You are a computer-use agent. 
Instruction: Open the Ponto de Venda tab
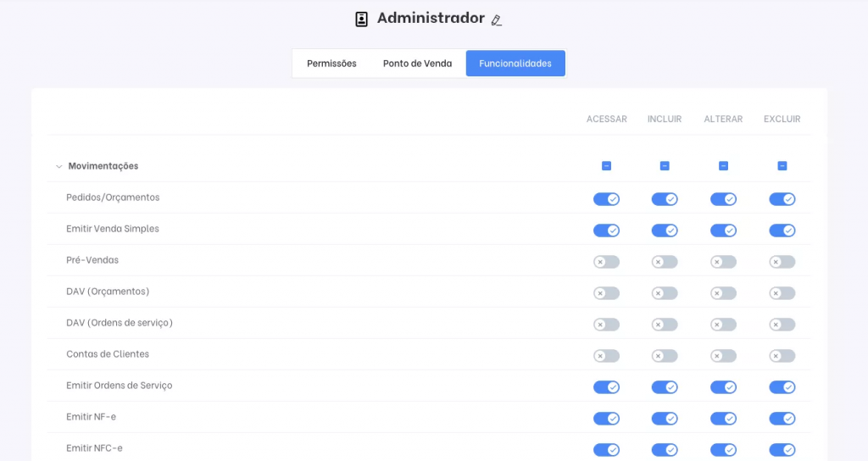click(x=417, y=64)
